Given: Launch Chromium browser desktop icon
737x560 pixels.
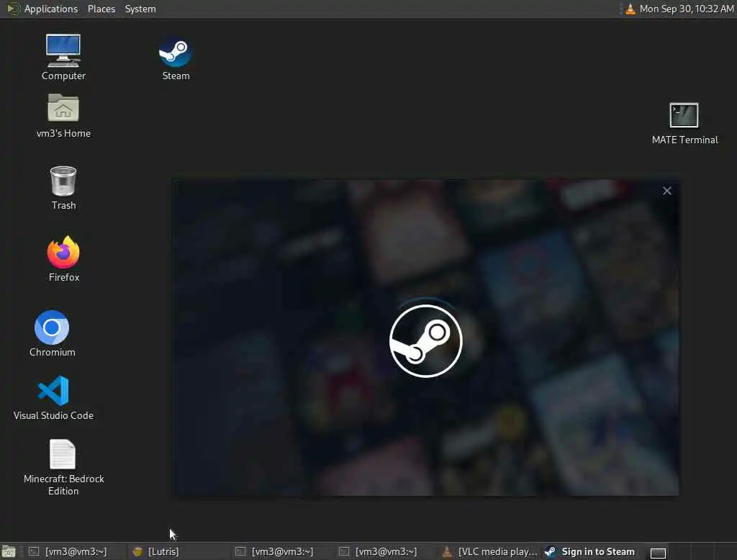Looking at the screenshot, I should (52, 333).
